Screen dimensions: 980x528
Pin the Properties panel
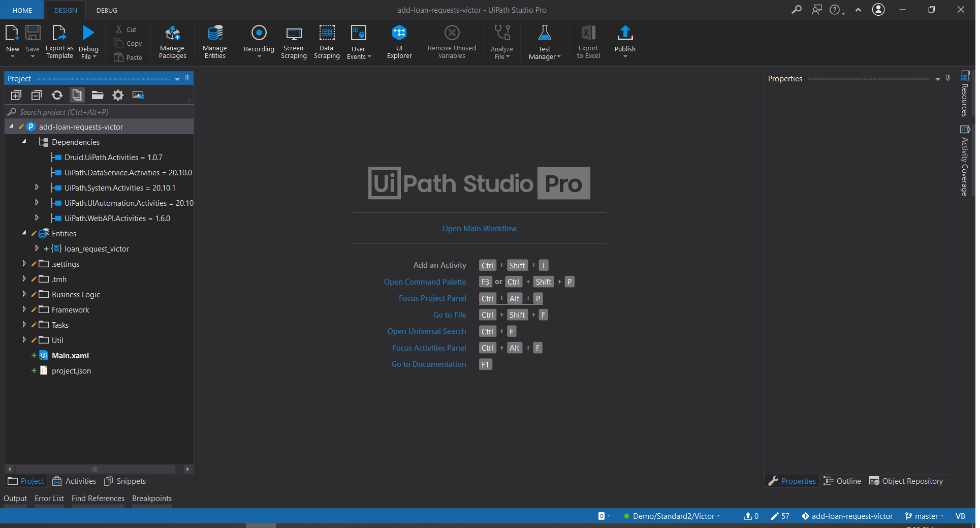(x=947, y=78)
